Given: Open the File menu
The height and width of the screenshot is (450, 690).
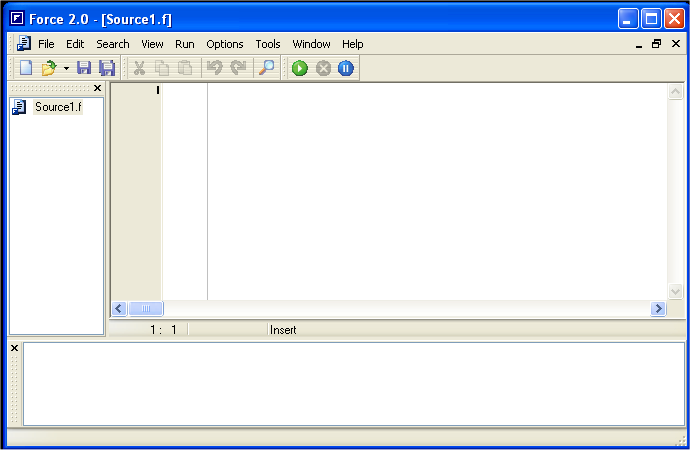Looking at the screenshot, I should point(46,44).
